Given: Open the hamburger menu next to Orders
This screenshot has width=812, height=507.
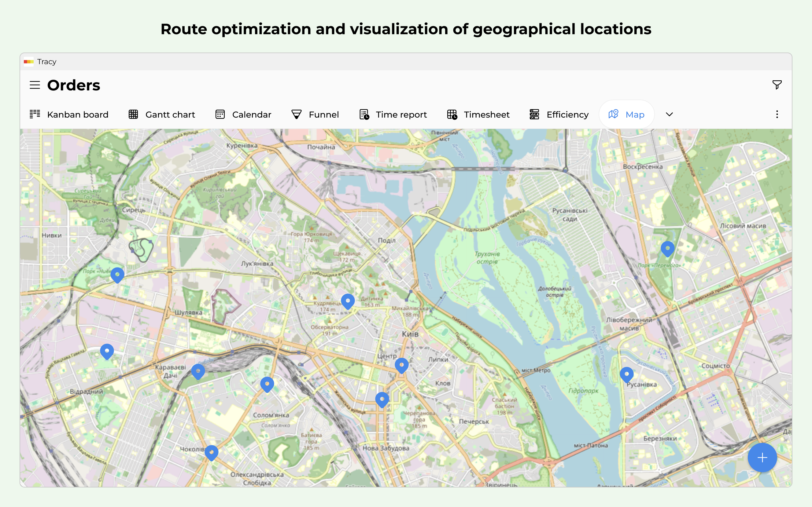Looking at the screenshot, I should point(35,85).
